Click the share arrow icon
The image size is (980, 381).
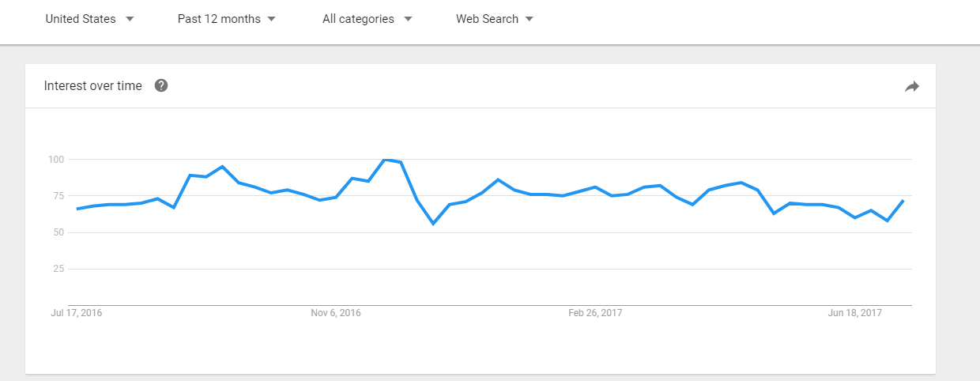912,87
